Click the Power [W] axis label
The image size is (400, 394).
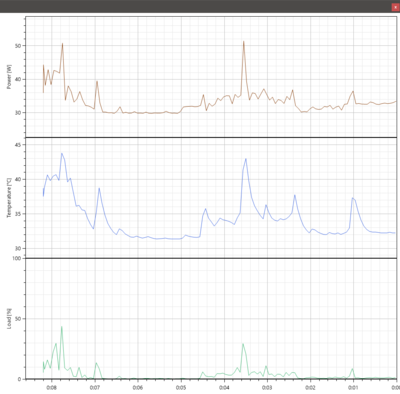point(9,77)
